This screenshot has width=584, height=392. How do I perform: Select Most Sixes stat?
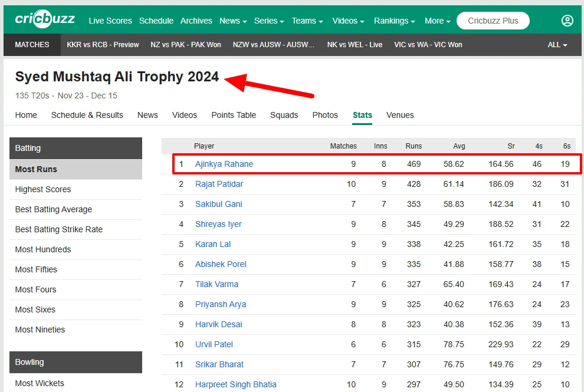tap(76, 309)
